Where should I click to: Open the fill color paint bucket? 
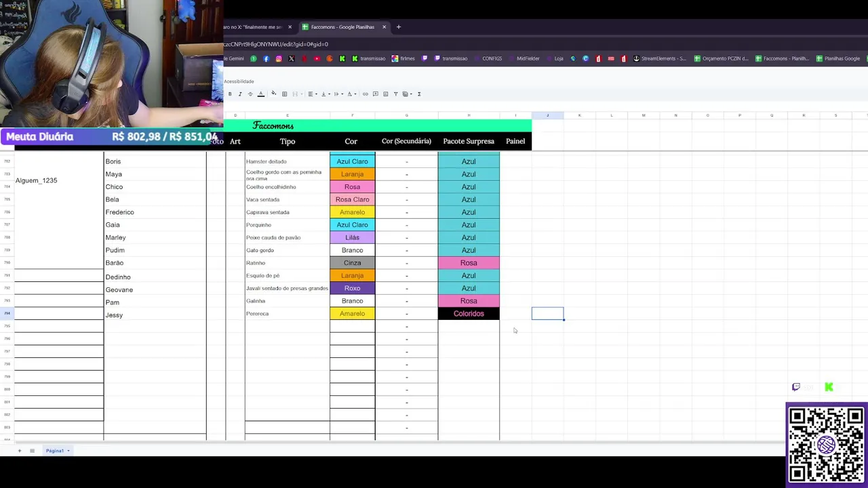pos(274,94)
